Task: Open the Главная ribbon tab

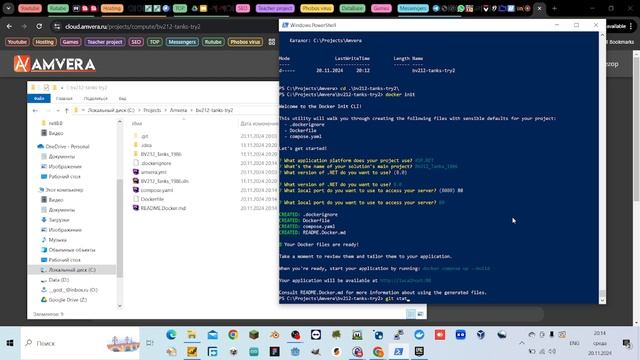Action: pyautogui.click(x=64, y=98)
